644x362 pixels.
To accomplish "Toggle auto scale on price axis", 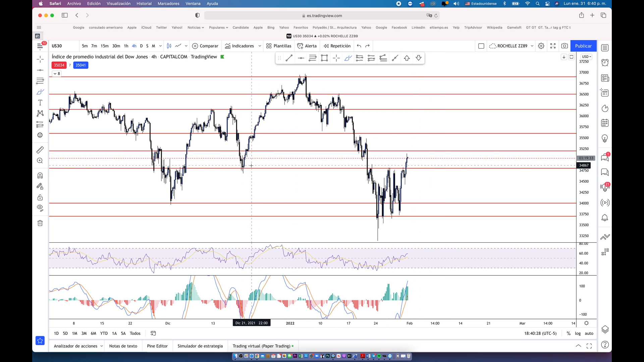I will click(589, 334).
